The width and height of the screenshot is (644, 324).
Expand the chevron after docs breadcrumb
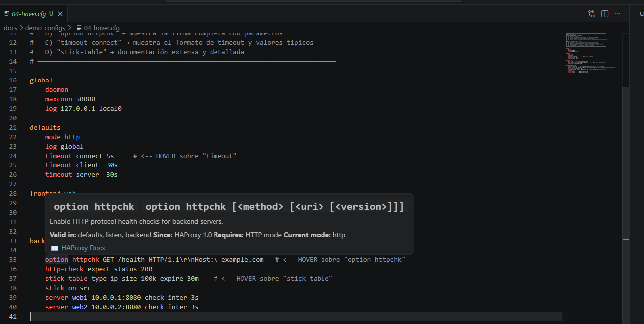coord(20,28)
